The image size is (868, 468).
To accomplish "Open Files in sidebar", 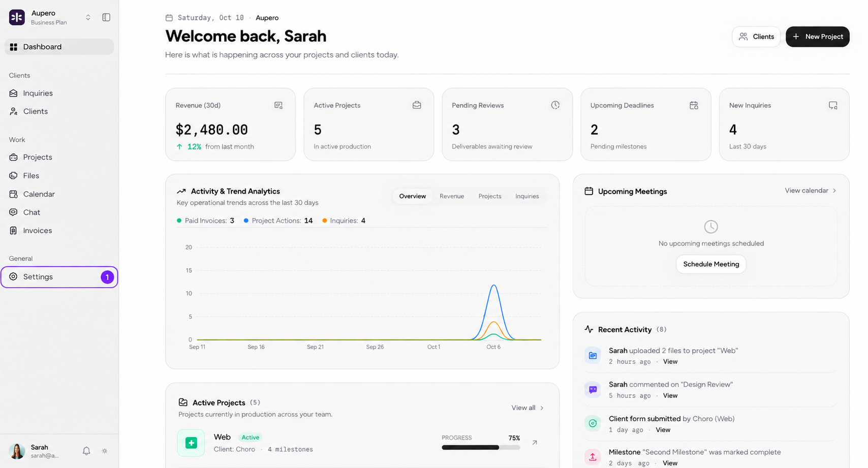I will point(59,175).
